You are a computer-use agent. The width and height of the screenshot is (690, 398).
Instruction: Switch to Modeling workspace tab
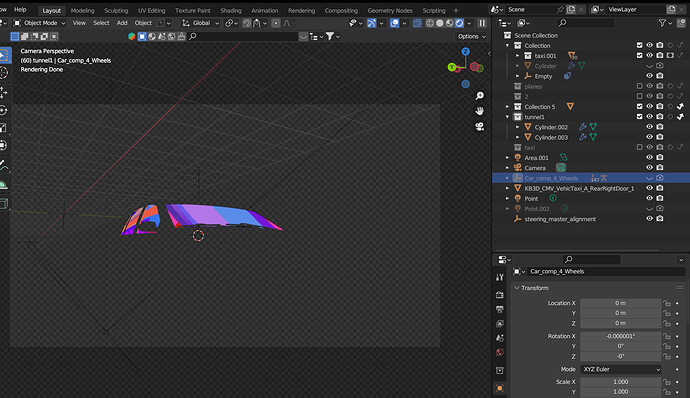pyautogui.click(x=82, y=11)
